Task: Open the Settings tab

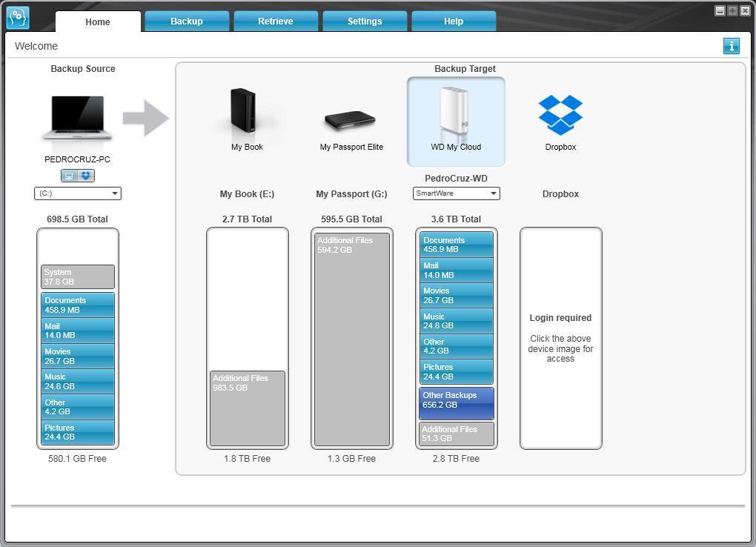Action: coord(365,21)
